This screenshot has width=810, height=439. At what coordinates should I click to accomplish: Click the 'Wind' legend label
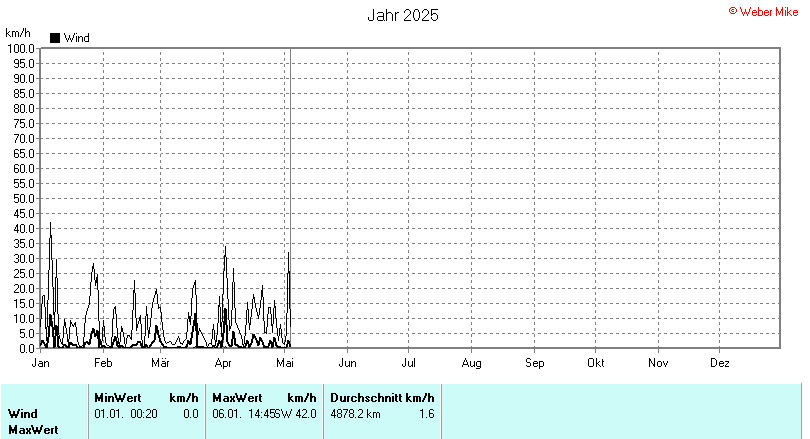point(76,38)
